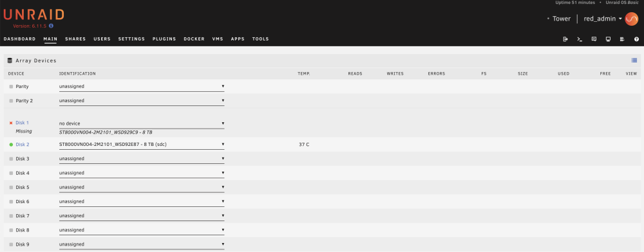This screenshot has width=644, height=252.
Task: Expand the red_admin user menu arrow
Action: (620, 19)
